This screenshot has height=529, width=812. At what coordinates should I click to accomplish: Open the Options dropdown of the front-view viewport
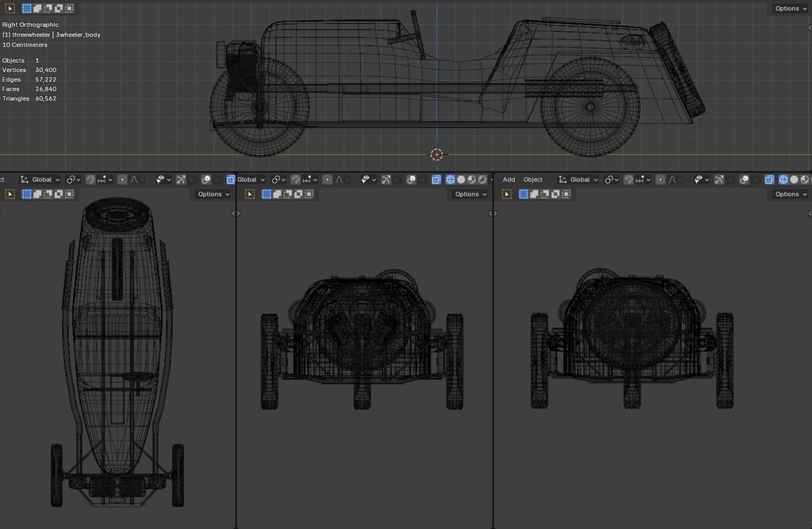(x=470, y=194)
